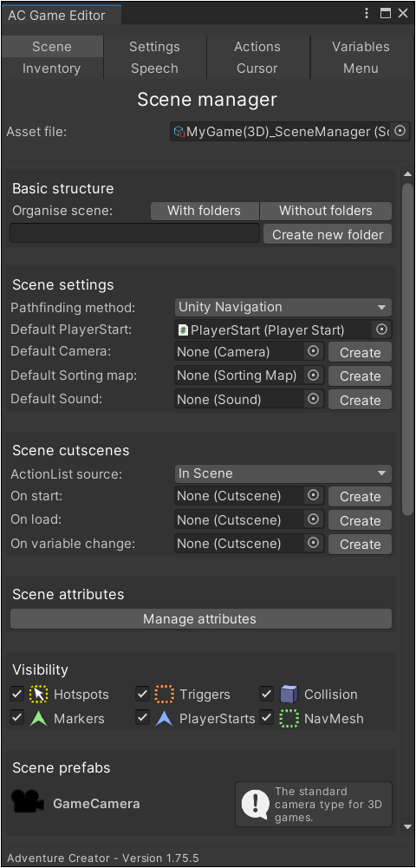Select the GameCamera prefab camera icon
Image resolution: width=416 pixels, height=868 pixels.
click(x=28, y=803)
